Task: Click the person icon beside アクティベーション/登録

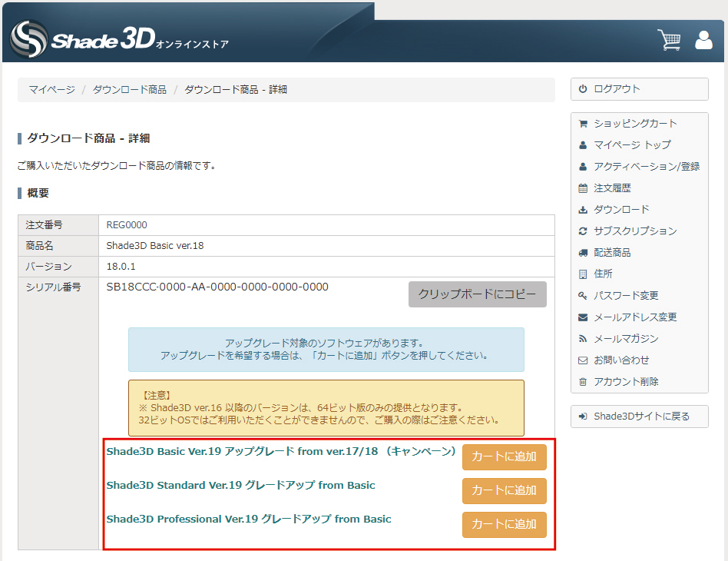Action: click(583, 167)
